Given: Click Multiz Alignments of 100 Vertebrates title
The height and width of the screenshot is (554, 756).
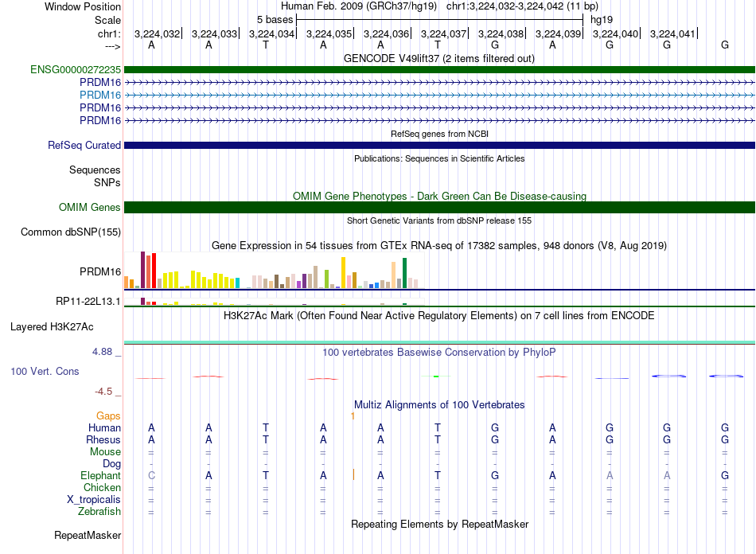Looking at the screenshot, I should pos(439,404).
